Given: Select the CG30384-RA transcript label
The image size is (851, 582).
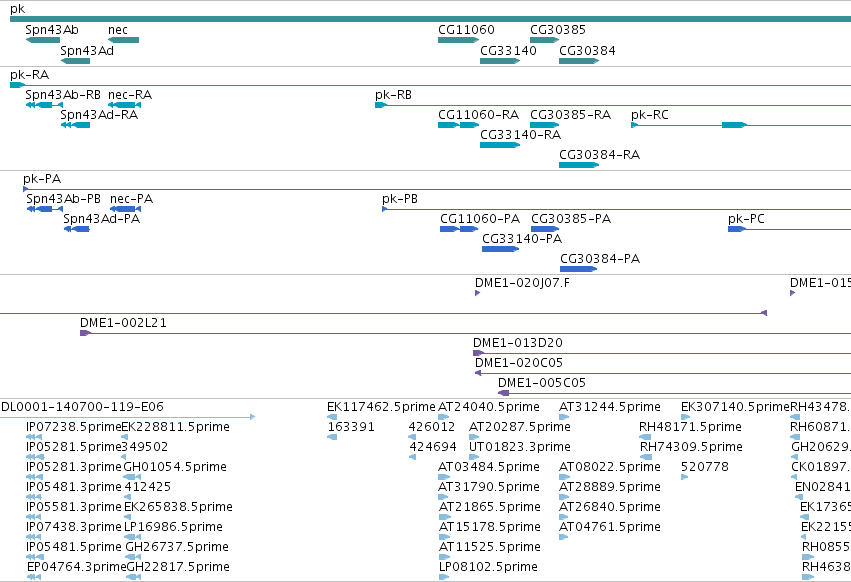Looking at the screenshot, I should click(x=600, y=155).
